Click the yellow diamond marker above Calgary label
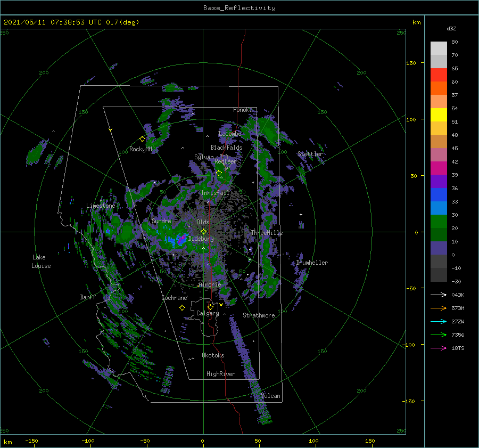Screen dimensions: 479x448 click(210, 307)
